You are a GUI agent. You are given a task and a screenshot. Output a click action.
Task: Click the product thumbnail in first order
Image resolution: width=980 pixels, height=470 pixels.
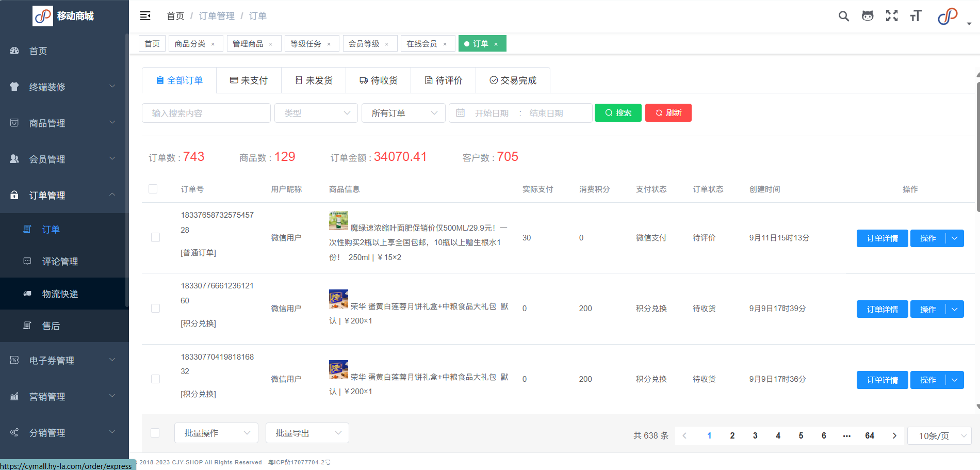(338, 221)
